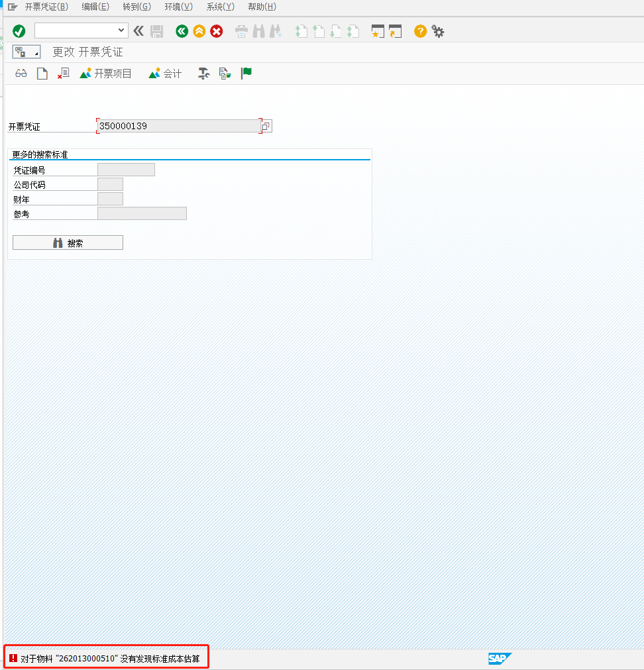Viewport: 644px width, 670px height.
Task: Go to the previous page icon
Action: tap(319, 31)
